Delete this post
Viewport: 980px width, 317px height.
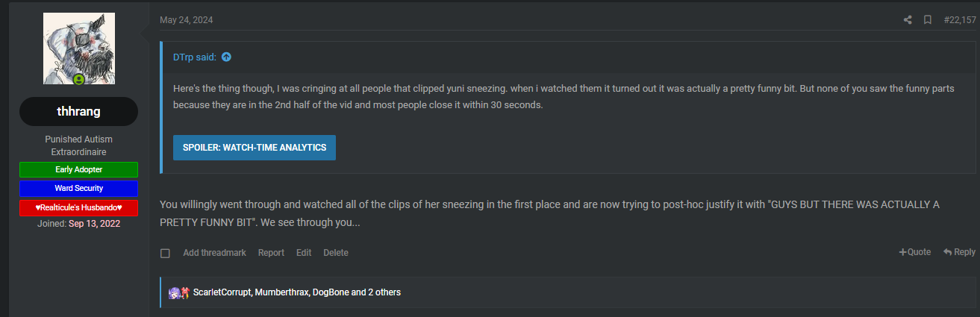click(x=336, y=253)
